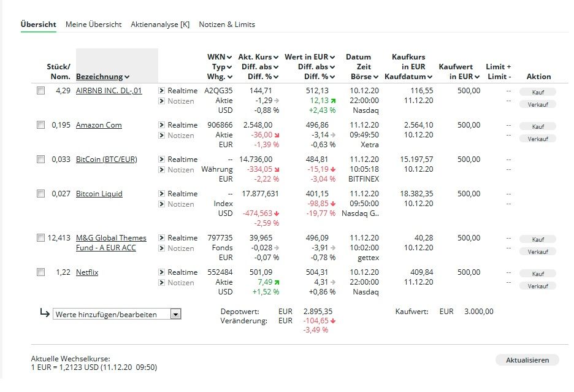Screen dimensions: 574x392
Task: Click Realtime arrow icon for AIRBNB row
Action: [162, 91]
